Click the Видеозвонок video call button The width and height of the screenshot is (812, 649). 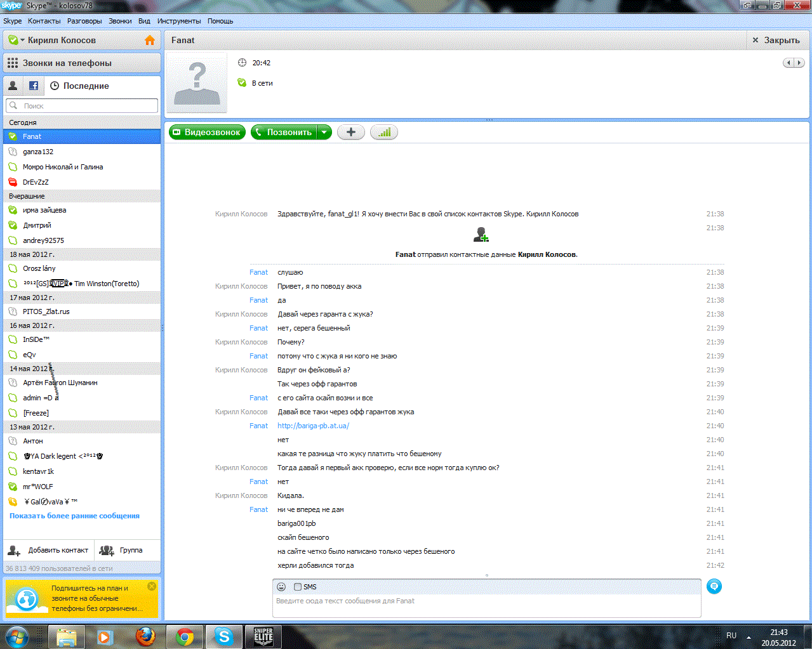click(207, 132)
